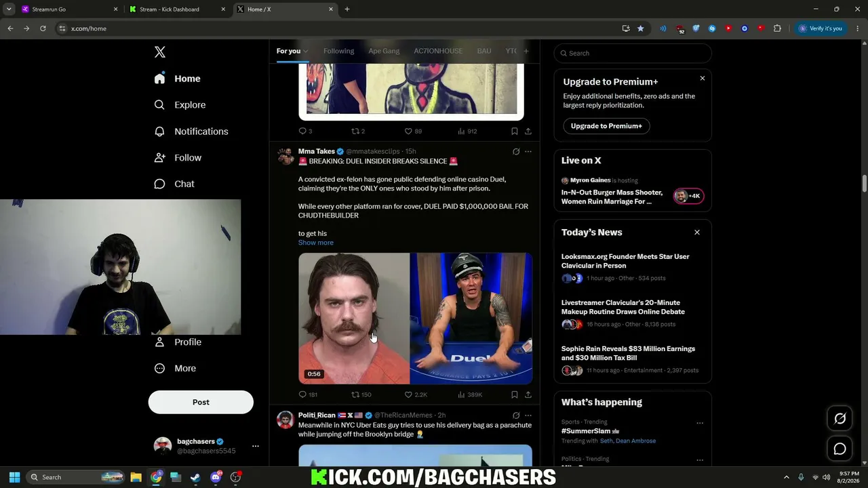Open the more options on Mma Takes post
The width and height of the screenshot is (868, 488).
(x=528, y=152)
